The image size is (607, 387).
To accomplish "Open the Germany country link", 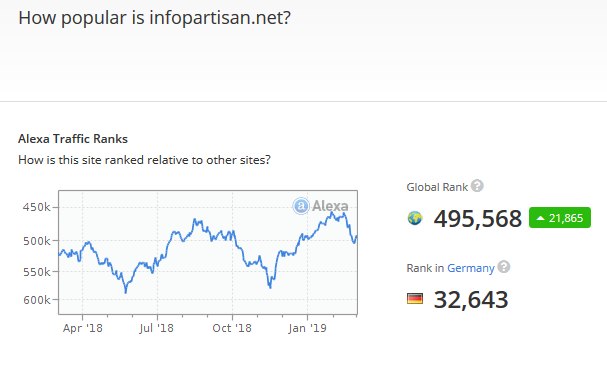I will point(471,268).
